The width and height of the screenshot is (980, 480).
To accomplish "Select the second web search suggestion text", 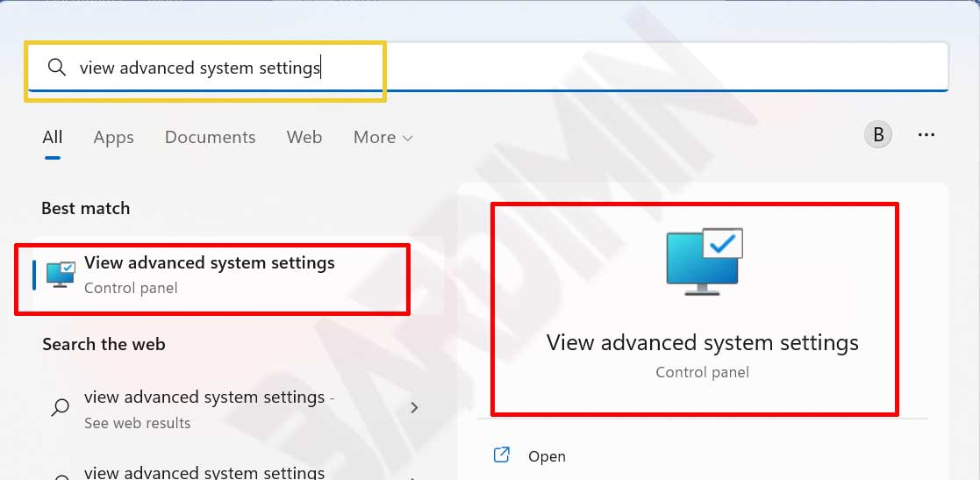I will [x=204, y=472].
